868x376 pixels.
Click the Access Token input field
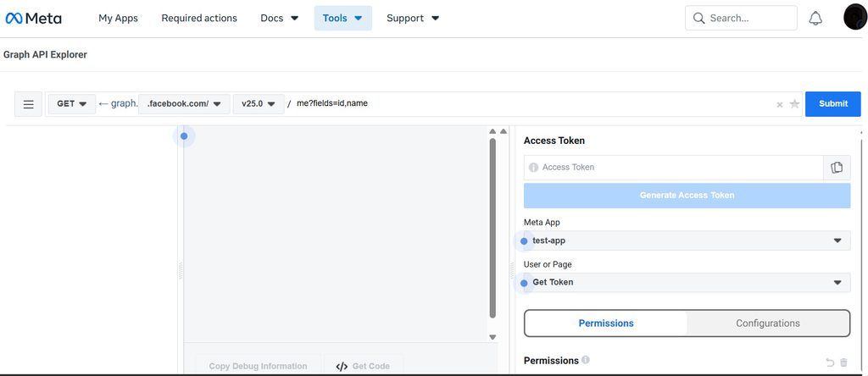pos(674,168)
